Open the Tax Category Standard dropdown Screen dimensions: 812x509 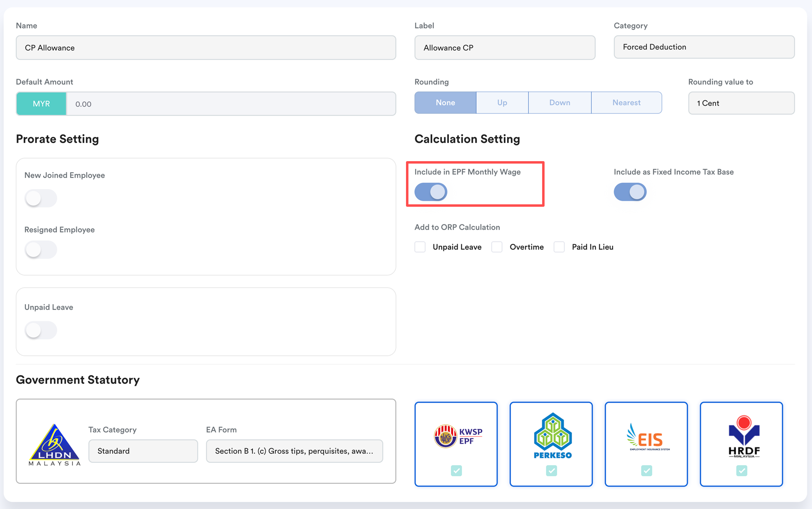[x=143, y=451]
